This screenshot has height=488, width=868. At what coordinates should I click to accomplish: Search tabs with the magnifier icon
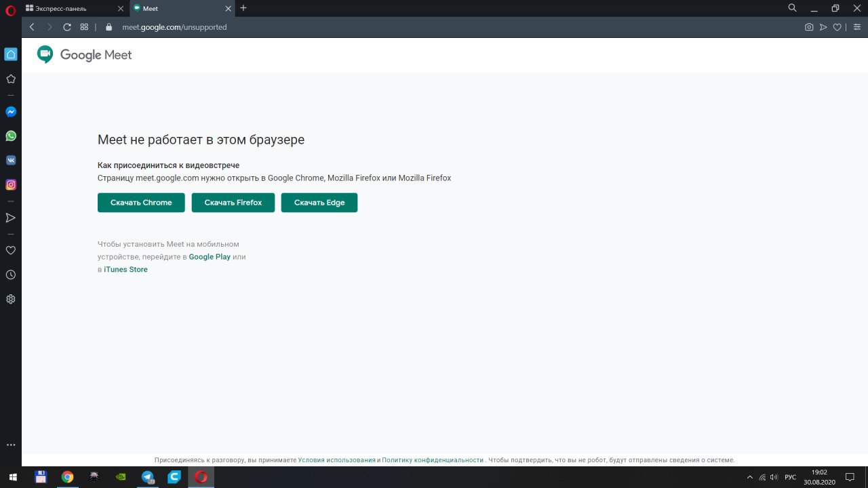click(792, 8)
